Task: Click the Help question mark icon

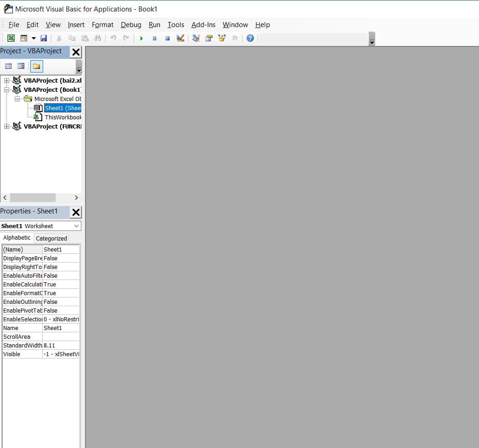Action: (250, 38)
